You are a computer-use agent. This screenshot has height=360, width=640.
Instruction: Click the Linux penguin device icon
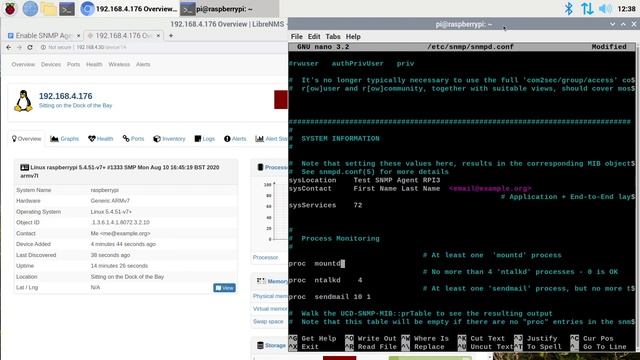tap(23, 101)
